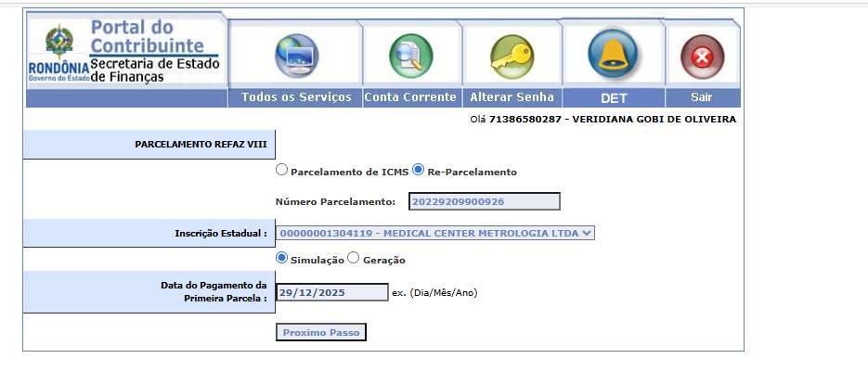Open the Todos os Serviços menu label
Screen dimensions: 868x384
pos(296,97)
